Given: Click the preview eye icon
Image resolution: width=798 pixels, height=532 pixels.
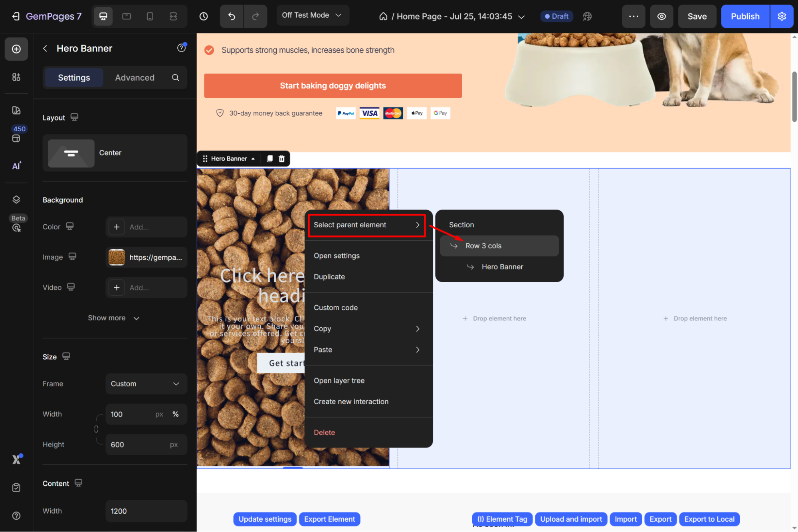Looking at the screenshot, I should [661, 16].
